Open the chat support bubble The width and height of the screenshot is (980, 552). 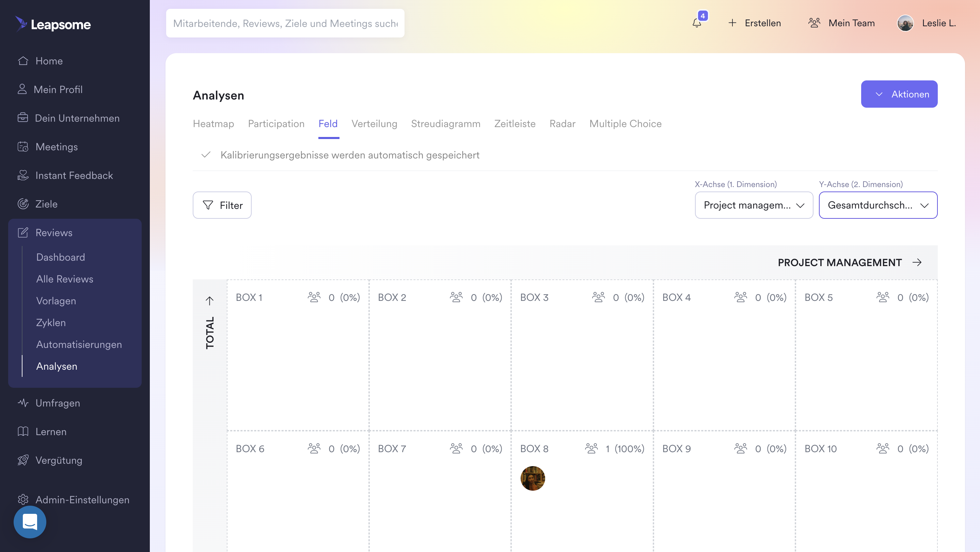[x=30, y=522]
